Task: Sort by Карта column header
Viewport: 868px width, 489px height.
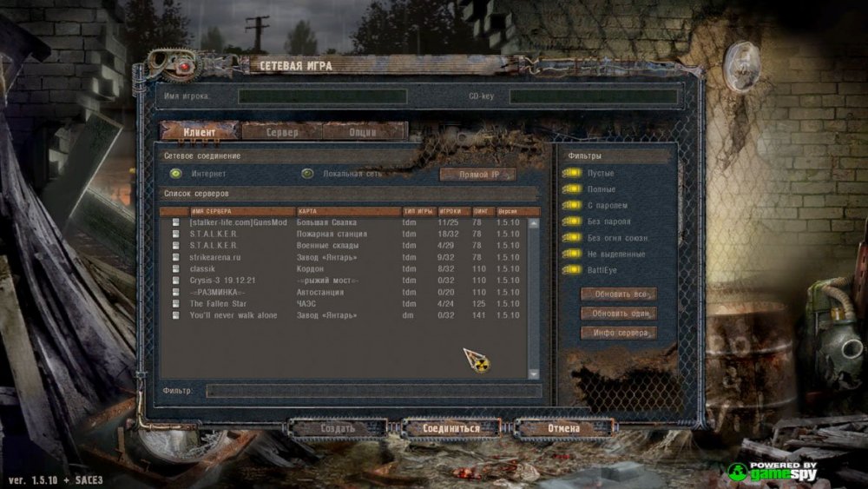Action: point(349,211)
